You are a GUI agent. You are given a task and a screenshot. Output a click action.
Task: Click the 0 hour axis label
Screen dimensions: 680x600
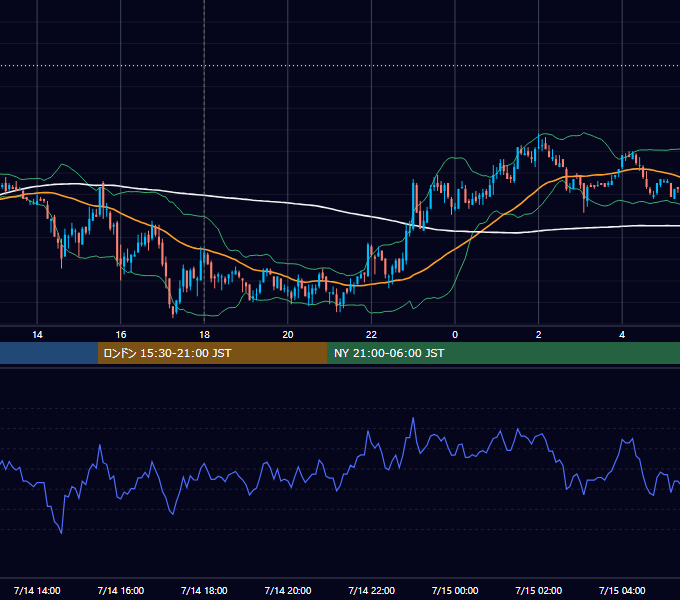tap(455, 335)
